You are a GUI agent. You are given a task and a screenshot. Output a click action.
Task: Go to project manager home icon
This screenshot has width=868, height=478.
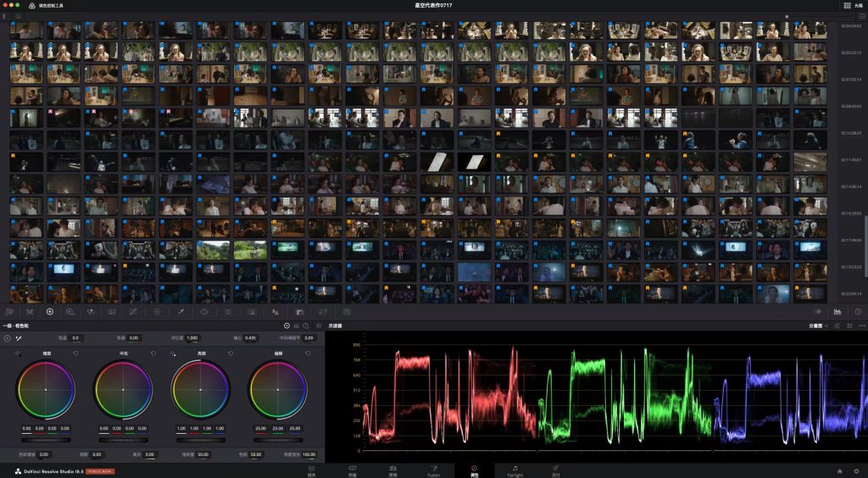(839, 470)
